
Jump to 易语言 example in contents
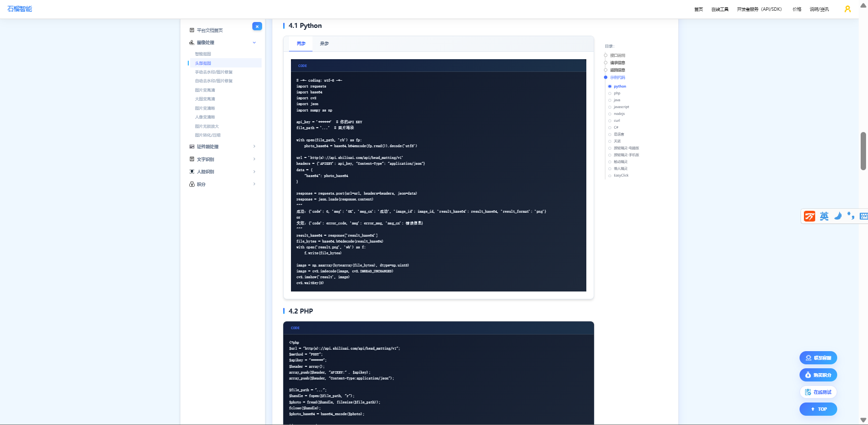click(619, 134)
